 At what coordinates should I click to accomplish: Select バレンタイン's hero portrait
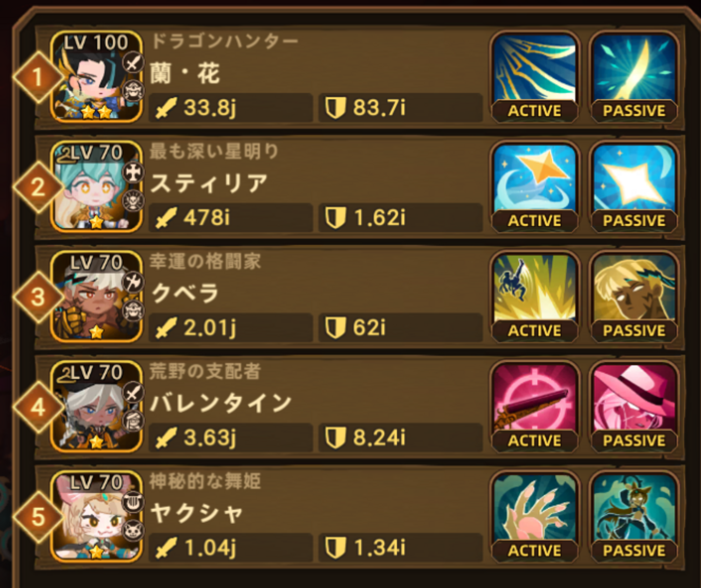click(x=97, y=406)
